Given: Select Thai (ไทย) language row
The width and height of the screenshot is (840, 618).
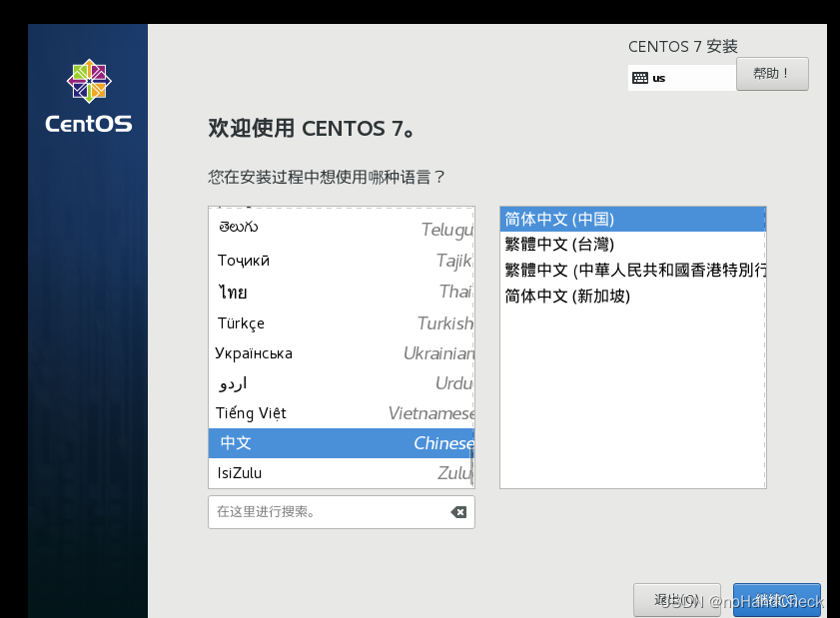Looking at the screenshot, I should point(342,292).
